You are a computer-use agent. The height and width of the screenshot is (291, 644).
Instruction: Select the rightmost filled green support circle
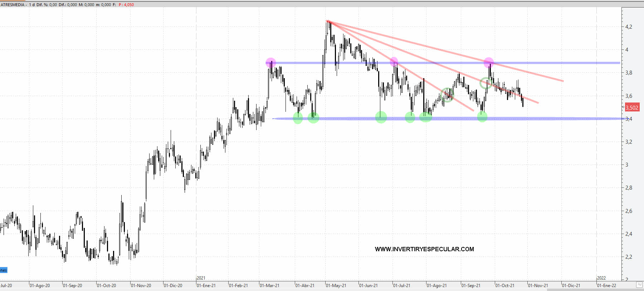pos(482,116)
